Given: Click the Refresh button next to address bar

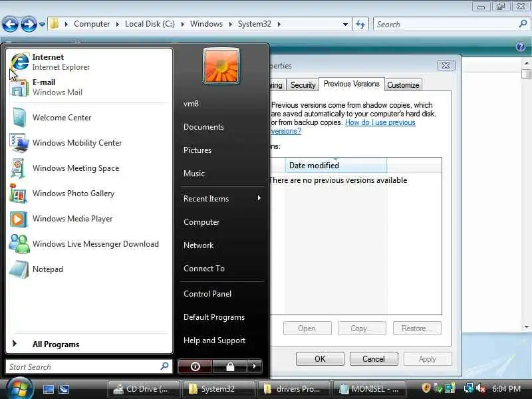Looking at the screenshot, I should pyautogui.click(x=360, y=24).
